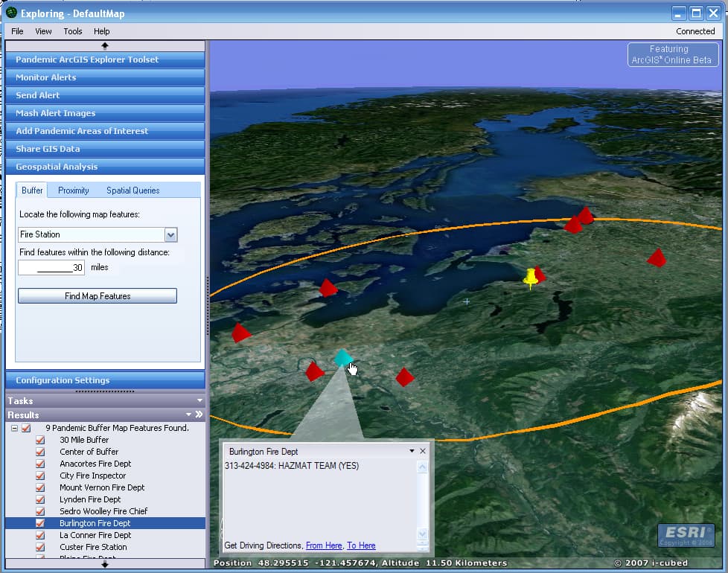This screenshot has height=573, width=728.
Task: Open the Tools menu
Action: (x=71, y=31)
